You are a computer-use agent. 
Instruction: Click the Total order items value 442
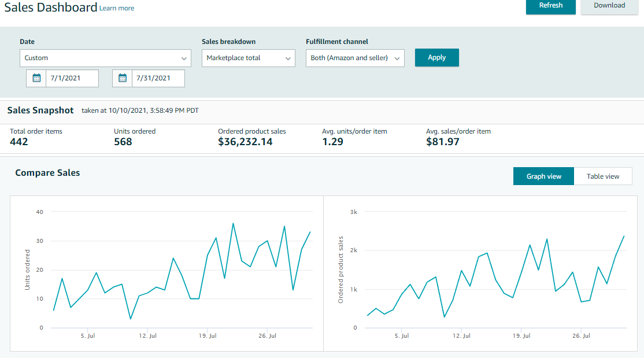coord(19,142)
